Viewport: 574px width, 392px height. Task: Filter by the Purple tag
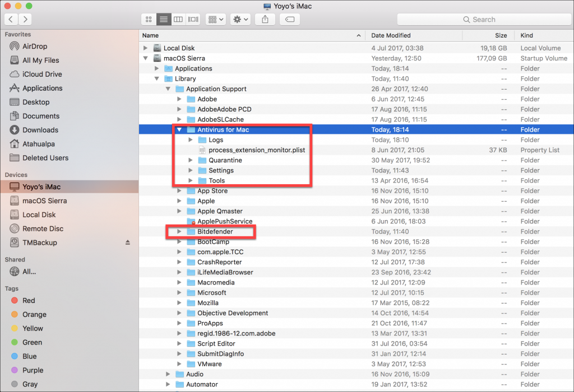click(33, 370)
